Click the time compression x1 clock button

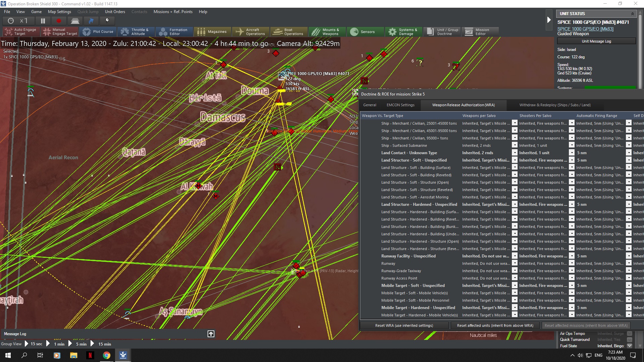[18, 21]
